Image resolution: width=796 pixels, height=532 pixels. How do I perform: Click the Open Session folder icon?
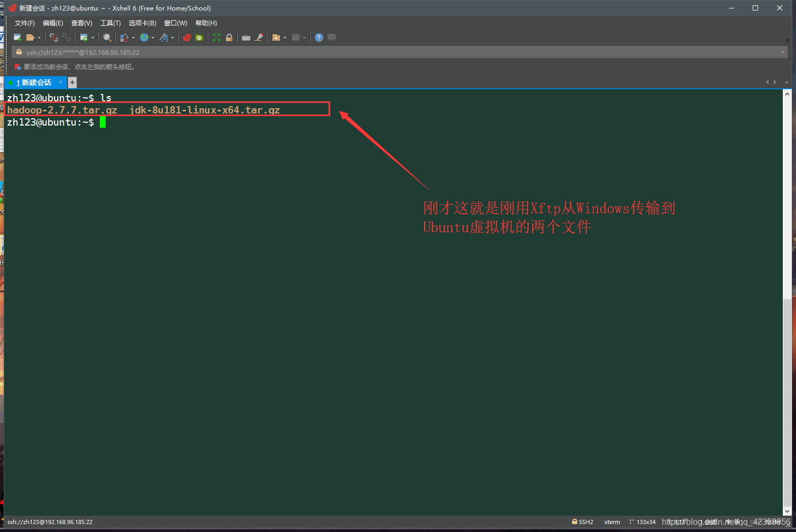click(x=30, y=37)
